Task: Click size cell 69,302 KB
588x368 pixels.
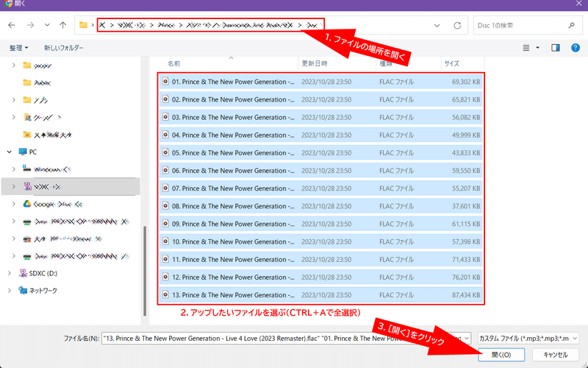Action: coord(466,82)
